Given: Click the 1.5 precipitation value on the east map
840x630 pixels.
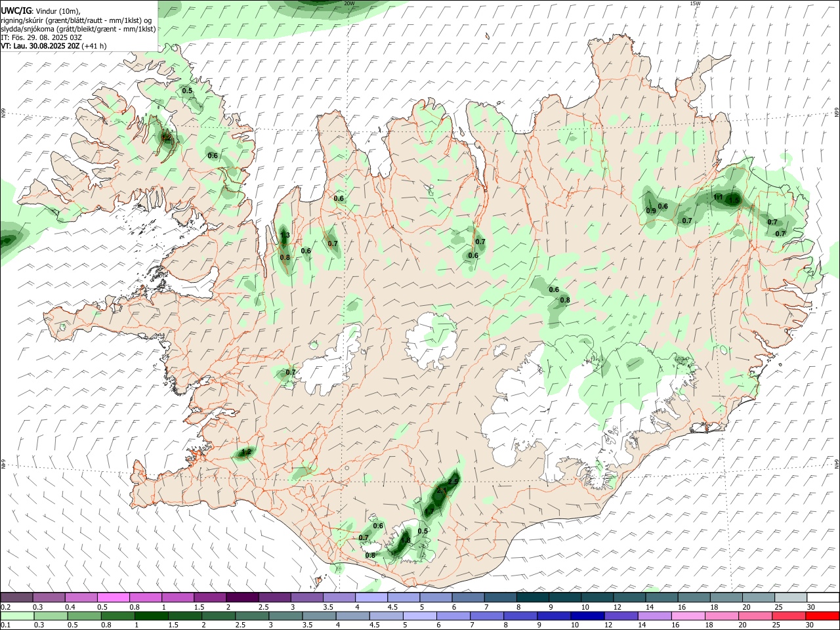Looking at the screenshot, I should (x=734, y=200).
